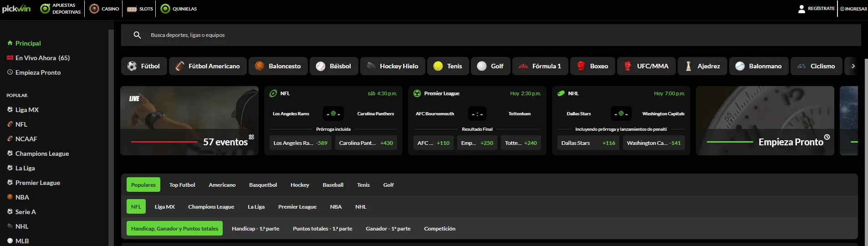Select Handicap - 1ª parte market
This screenshot has height=246, width=868.
point(255,228)
